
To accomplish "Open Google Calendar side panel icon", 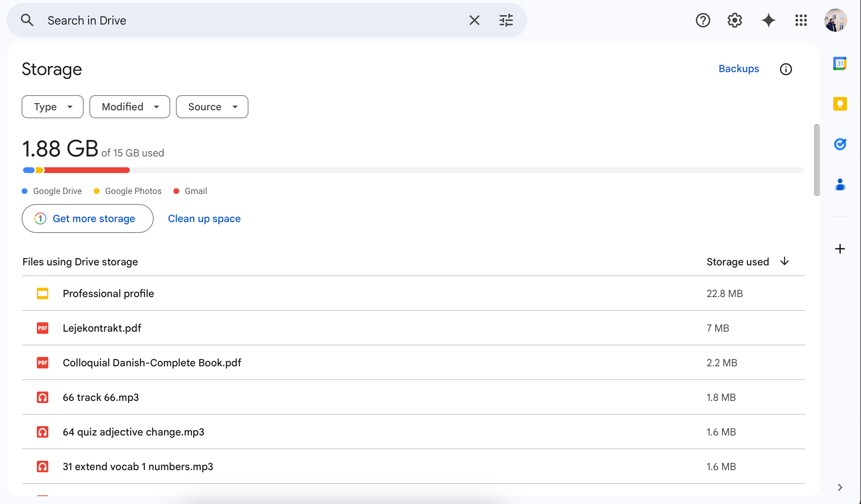I will [840, 64].
